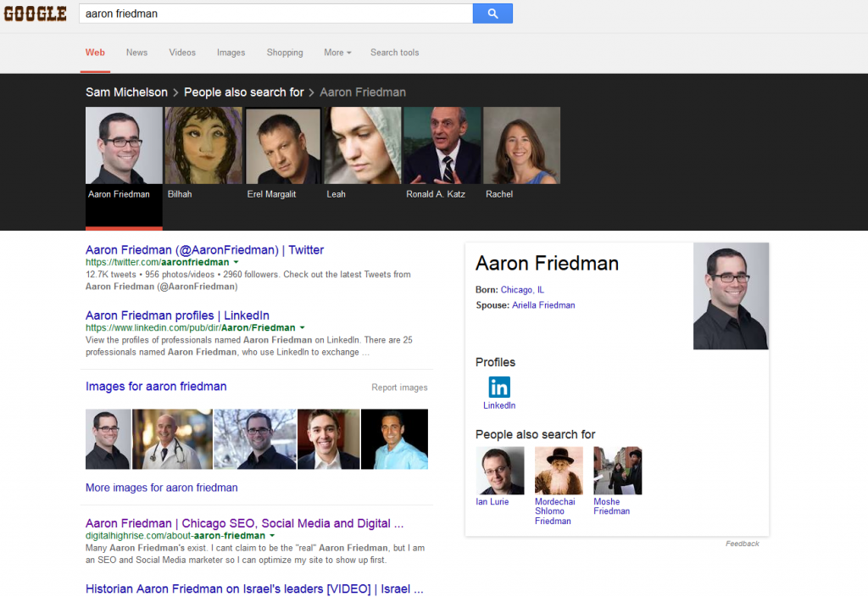Click the Chicago, IL birthplace link
This screenshot has height=597, width=868.
click(522, 290)
